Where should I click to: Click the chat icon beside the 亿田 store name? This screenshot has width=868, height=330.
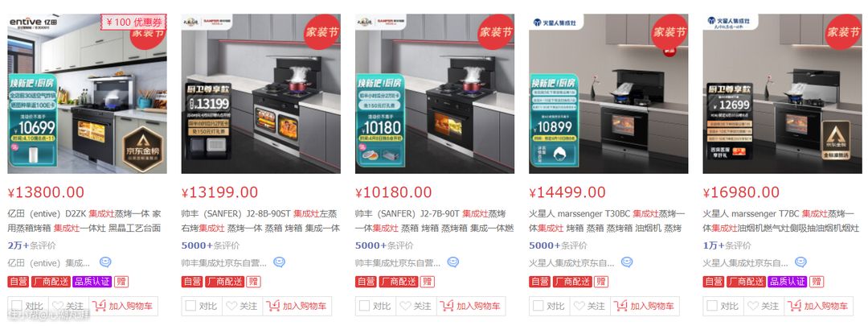(105, 262)
